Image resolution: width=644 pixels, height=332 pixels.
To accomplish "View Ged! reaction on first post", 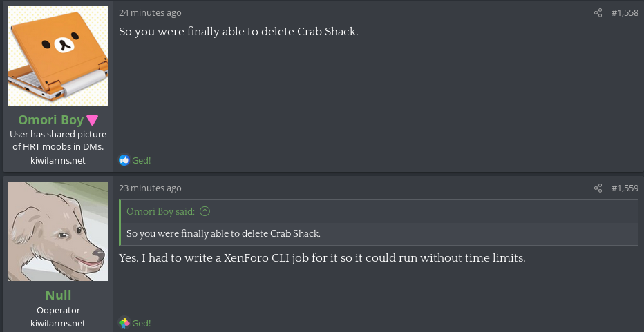I will click(142, 161).
